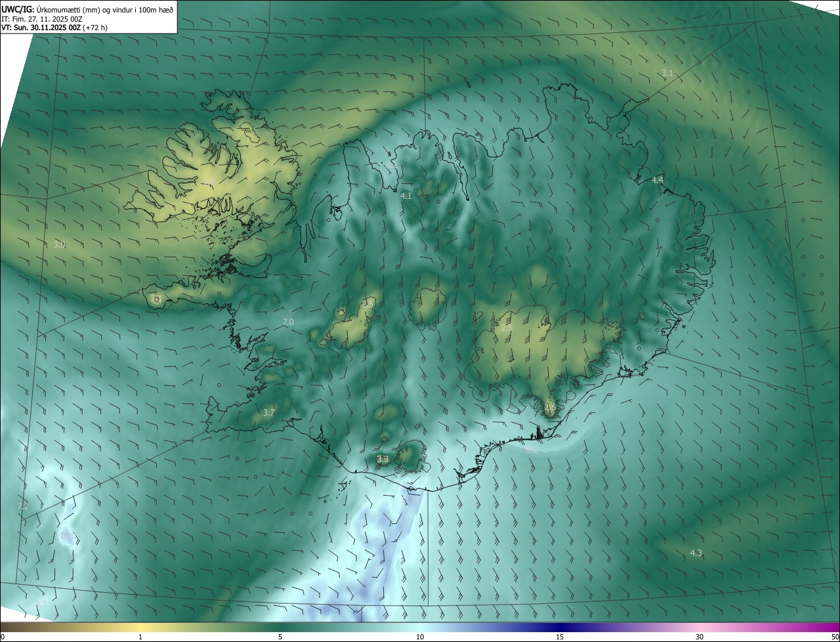
Task: Select the 7.0 value label in west Iceland
Action: pos(288,322)
